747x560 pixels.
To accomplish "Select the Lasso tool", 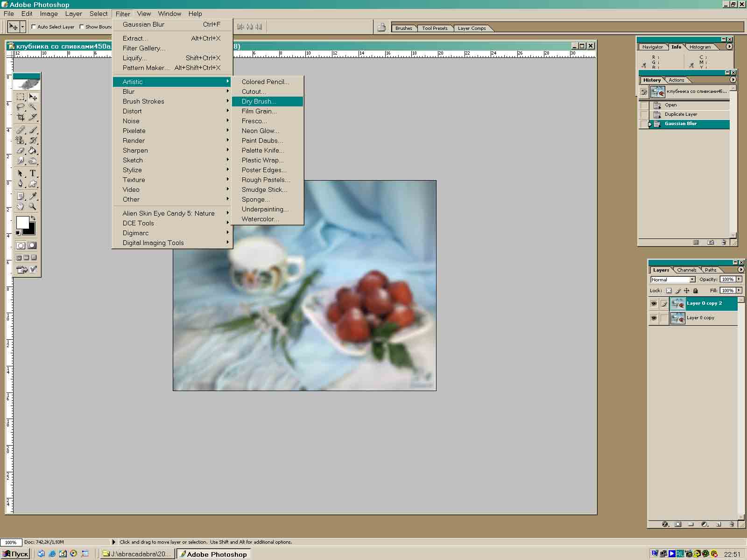I will [x=21, y=107].
